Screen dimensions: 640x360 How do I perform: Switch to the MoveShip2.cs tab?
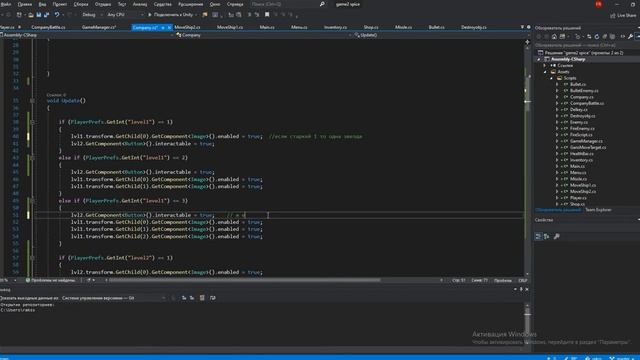pos(187,27)
